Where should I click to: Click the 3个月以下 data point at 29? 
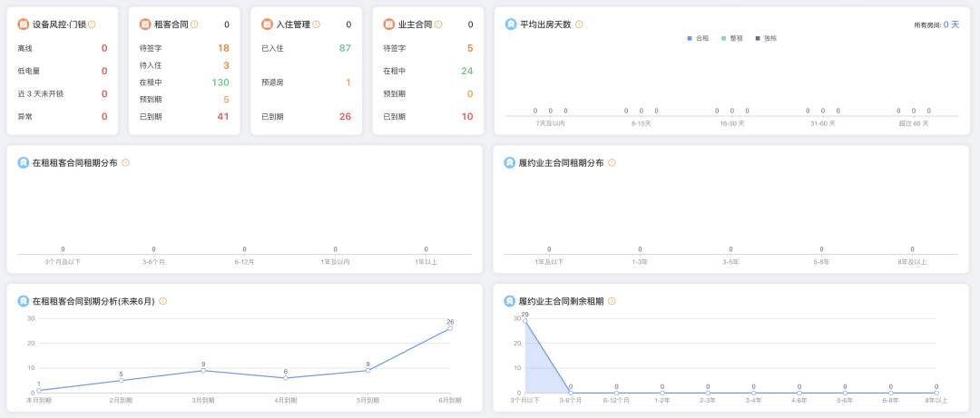525,321
